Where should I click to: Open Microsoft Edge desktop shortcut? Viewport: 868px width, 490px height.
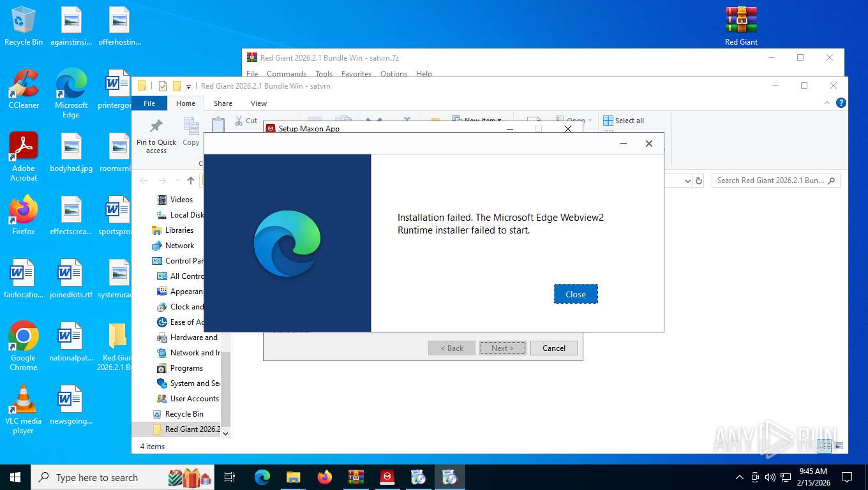pos(71,93)
